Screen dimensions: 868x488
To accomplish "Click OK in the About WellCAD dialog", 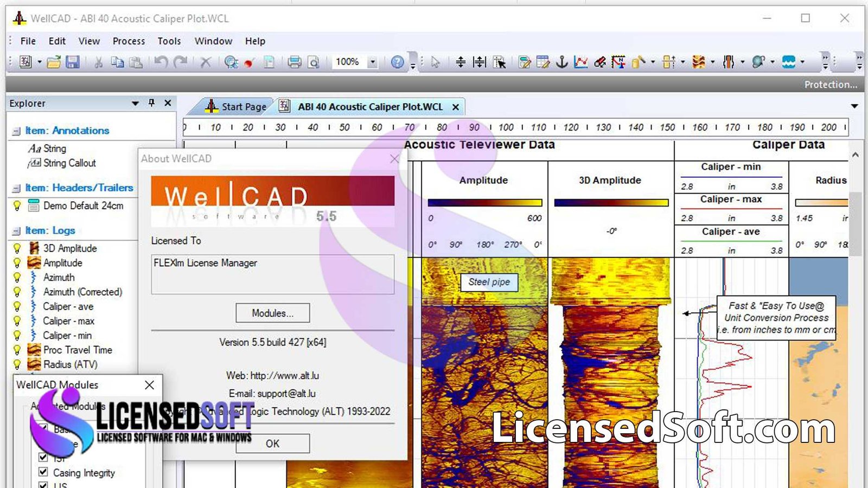I will (272, 444).
